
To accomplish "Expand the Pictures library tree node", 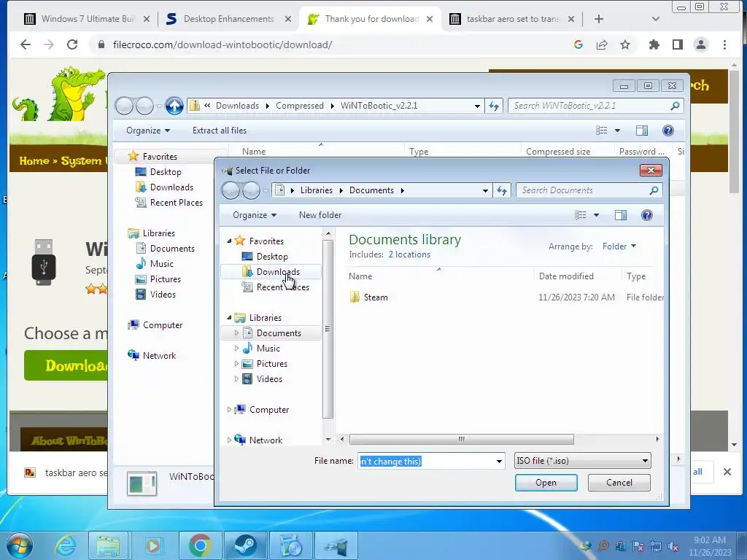I will point(236,364).
